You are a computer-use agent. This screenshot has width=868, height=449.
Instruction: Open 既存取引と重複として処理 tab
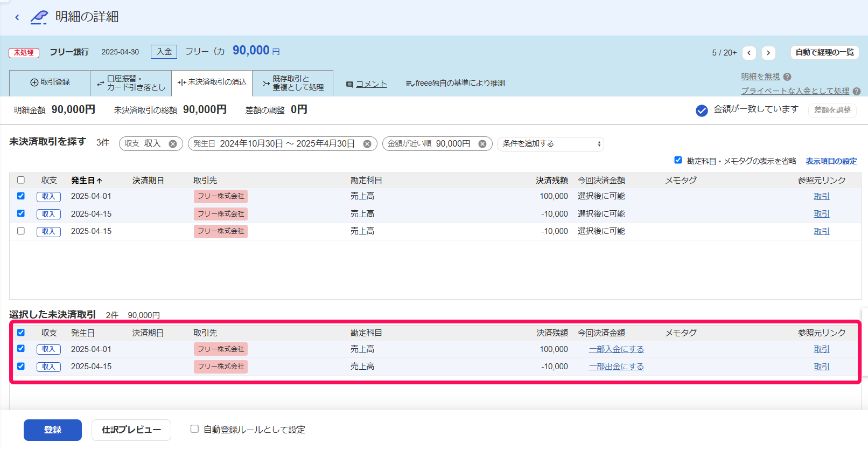292,83
